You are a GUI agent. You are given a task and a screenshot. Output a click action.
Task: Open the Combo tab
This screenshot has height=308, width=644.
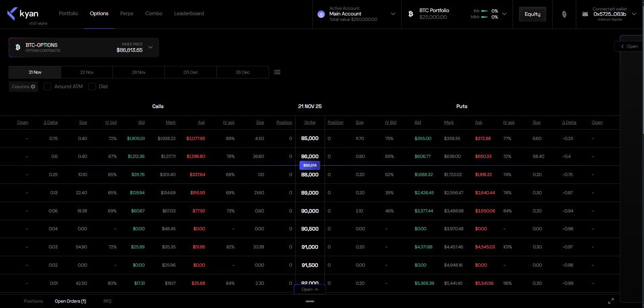pos(154,13)
